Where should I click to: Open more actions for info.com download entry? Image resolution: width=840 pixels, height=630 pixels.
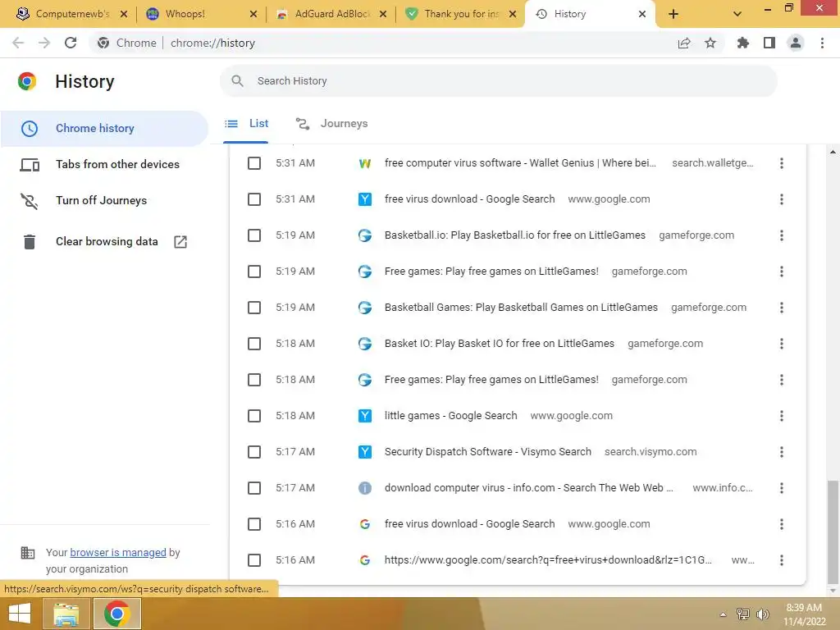coord(782,488)
